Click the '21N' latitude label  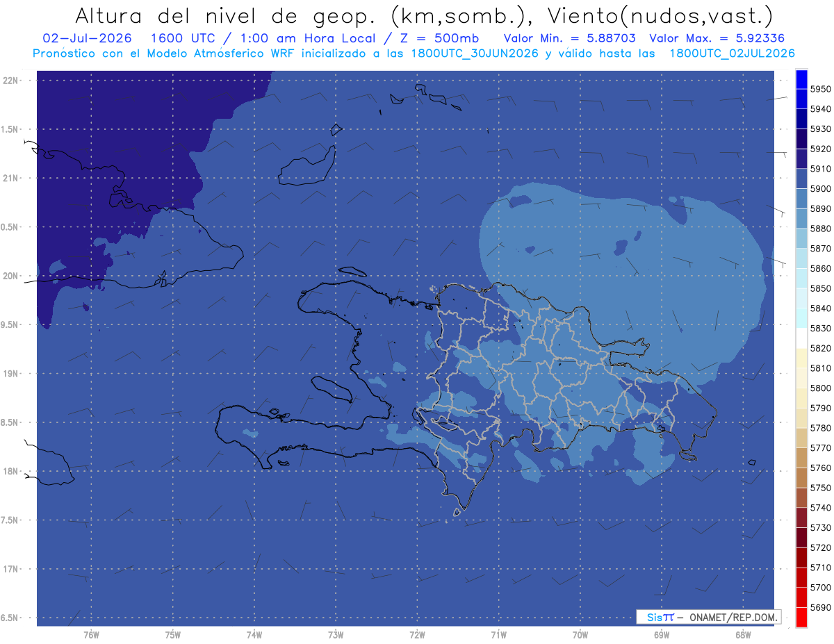tap(10, 178)
